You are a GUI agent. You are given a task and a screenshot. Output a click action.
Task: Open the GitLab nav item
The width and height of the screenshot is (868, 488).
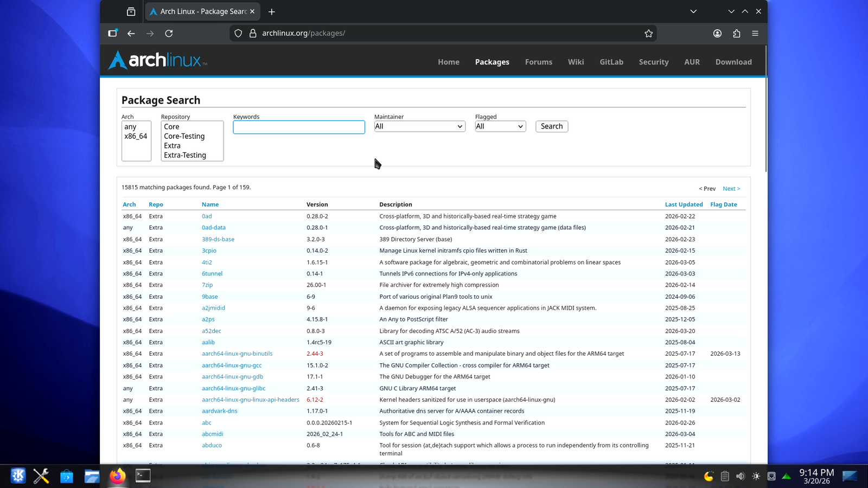point(611,62)
